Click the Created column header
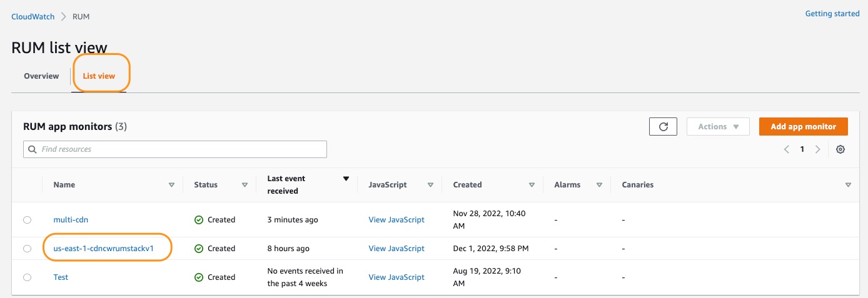 coord(467,185)
